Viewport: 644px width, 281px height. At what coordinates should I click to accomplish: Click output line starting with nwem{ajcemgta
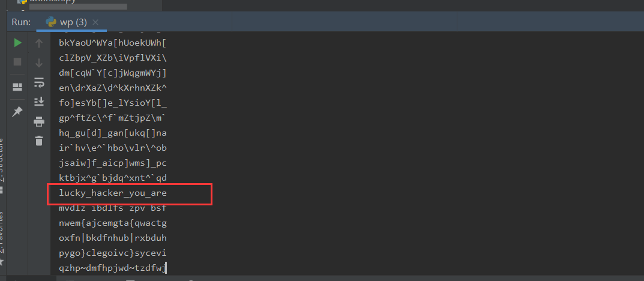click(x=113, y=223)
